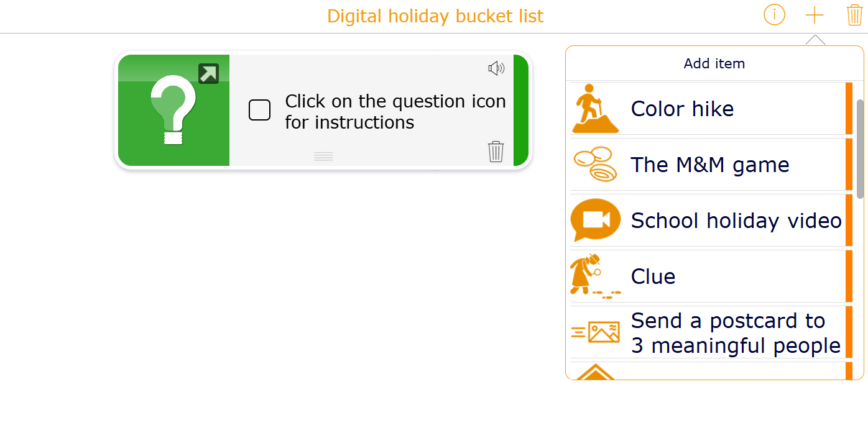Click the 'Digital holiday bucket list' title

(x=435, y=16)
